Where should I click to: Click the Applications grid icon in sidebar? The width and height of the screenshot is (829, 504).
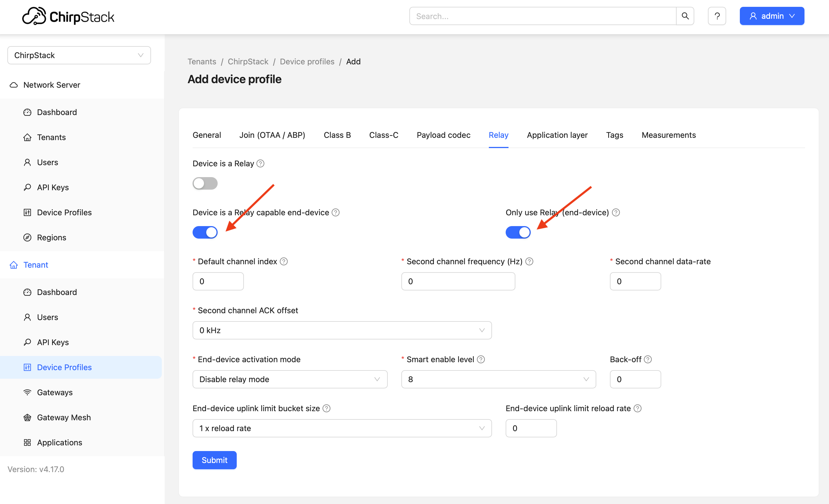[27, 442]
